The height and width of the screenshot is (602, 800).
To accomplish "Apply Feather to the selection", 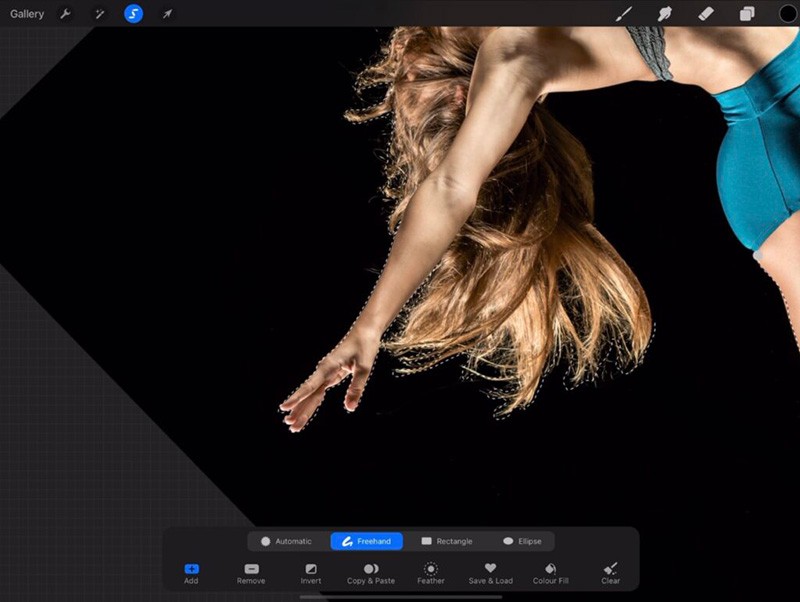I will 429,573.
